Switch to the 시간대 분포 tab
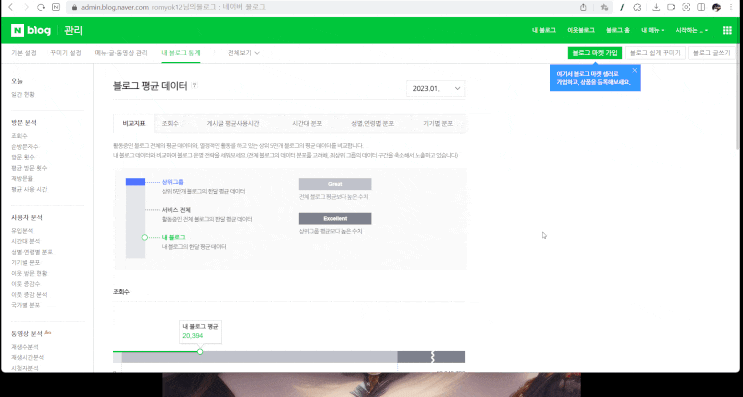The image size is (743, 397). [307, 124]
